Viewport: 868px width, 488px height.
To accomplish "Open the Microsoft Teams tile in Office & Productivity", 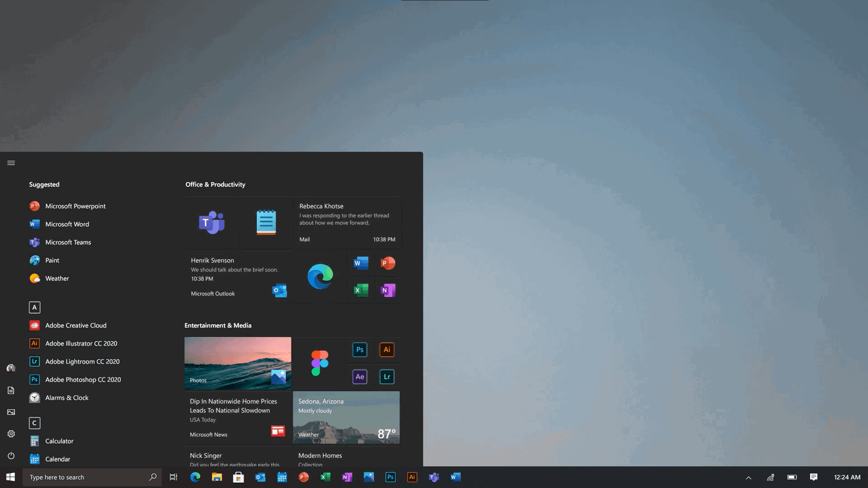I will tap(212, 223).
